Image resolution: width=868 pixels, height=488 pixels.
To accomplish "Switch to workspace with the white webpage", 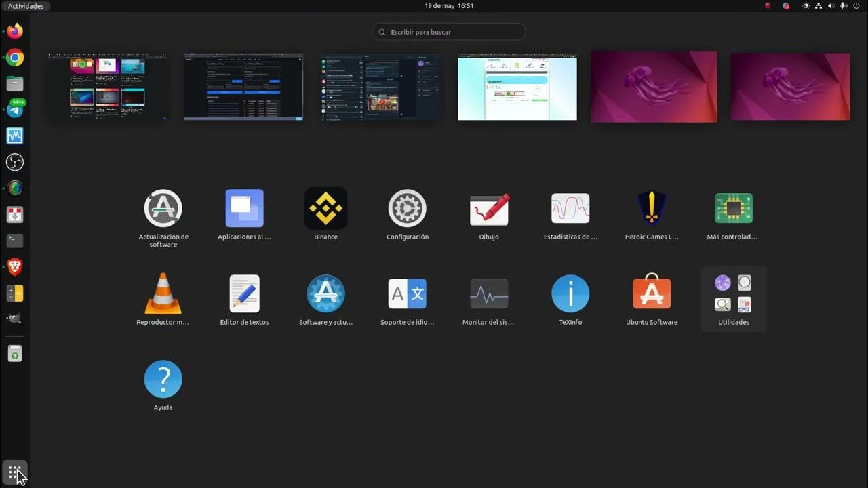I will click(517, 88).
